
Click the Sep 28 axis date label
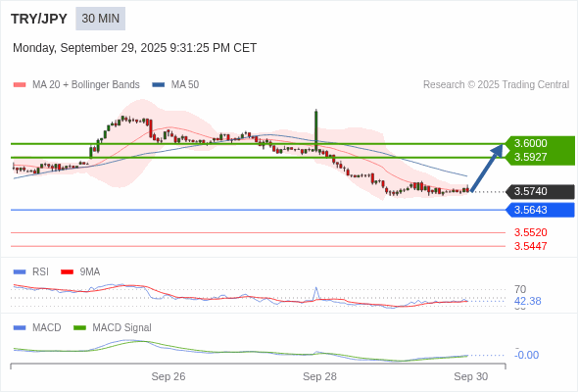[x=319, y=376]
